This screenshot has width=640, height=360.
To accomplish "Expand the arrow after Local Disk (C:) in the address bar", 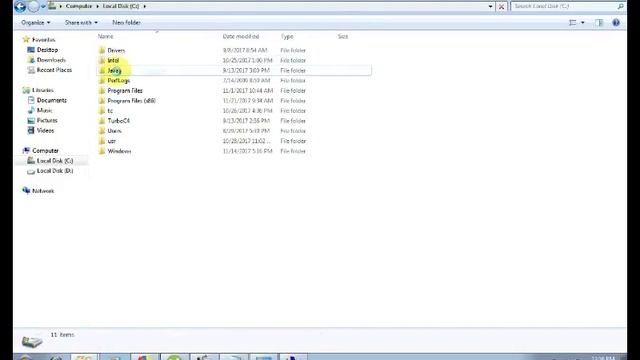I will 144,6.
